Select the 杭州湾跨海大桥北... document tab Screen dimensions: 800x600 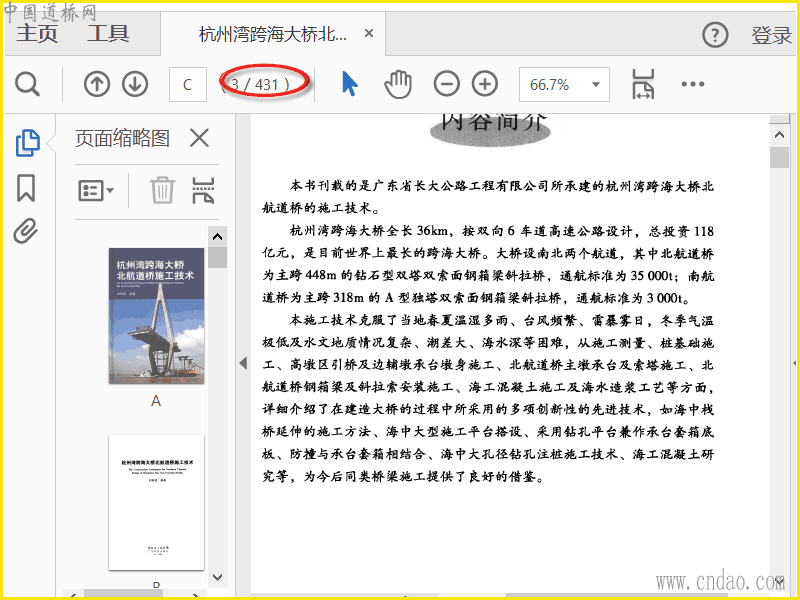click(272, 34)
